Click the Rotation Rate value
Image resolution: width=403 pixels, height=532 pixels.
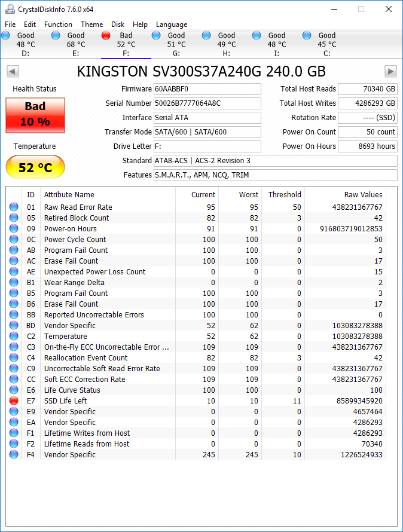[x=368, y=118]
